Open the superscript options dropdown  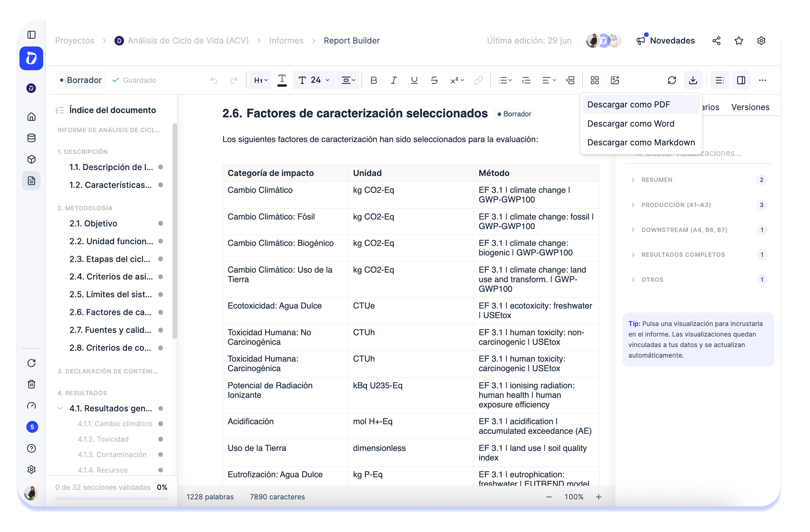(457, 80)
